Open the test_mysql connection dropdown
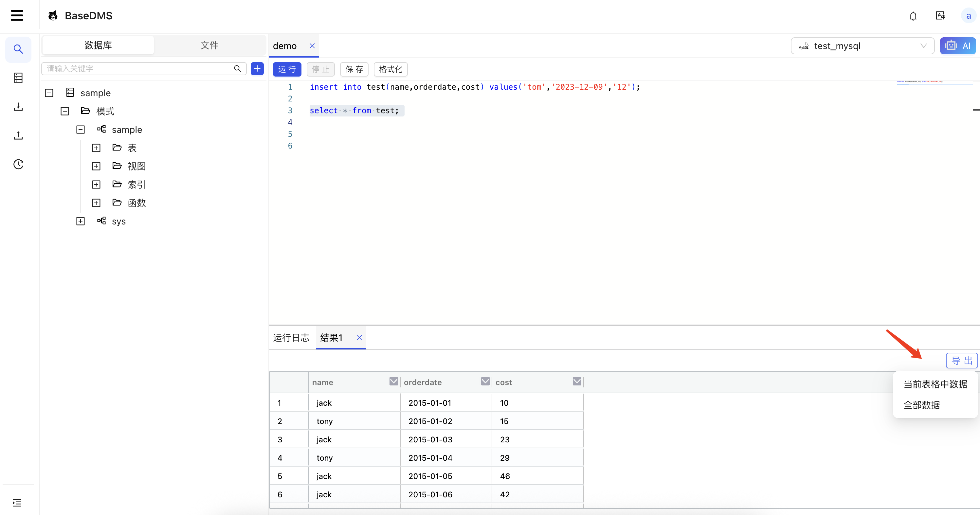Viewport: 980px width, 515px height. (862, 45)
